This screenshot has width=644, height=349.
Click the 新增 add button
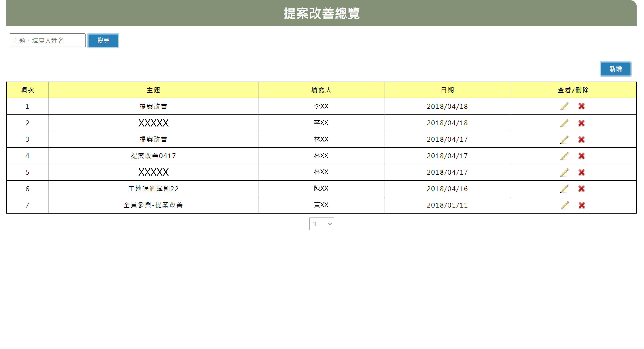(x=615, y=69)
